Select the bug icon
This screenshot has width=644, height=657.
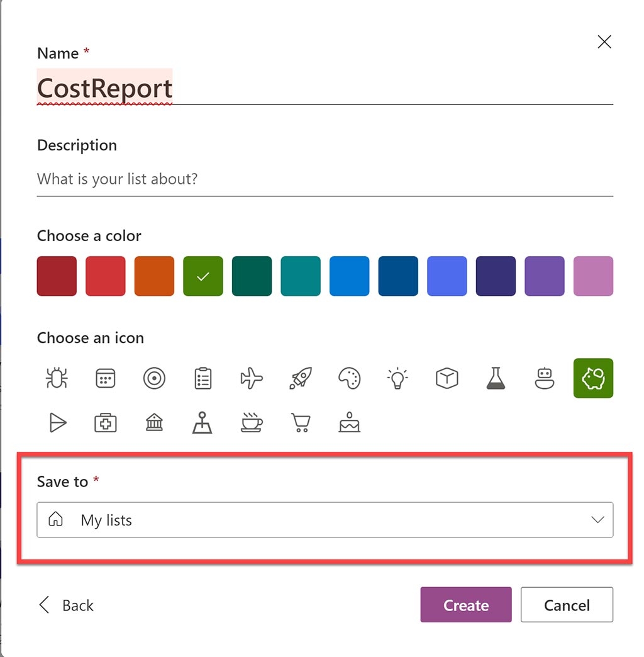56,378
